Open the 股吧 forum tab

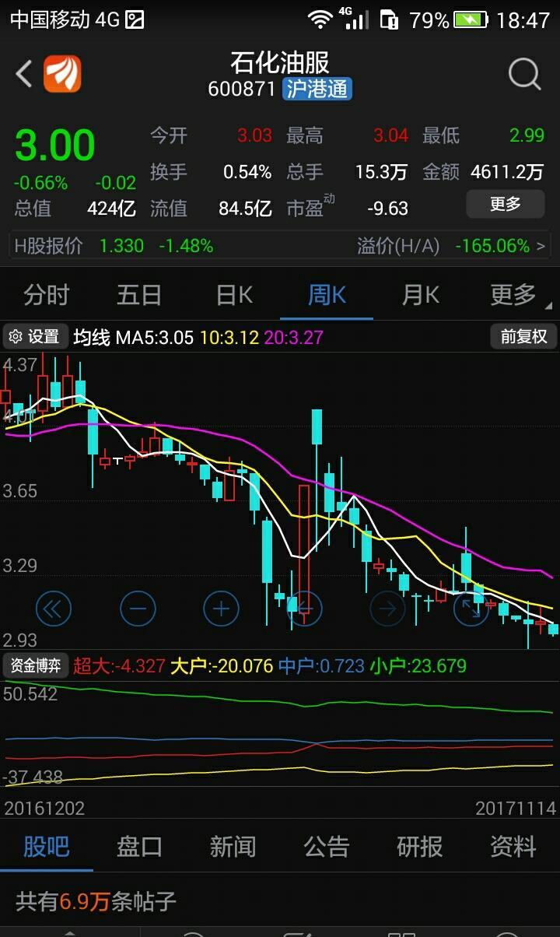click(x=47, y=846)
